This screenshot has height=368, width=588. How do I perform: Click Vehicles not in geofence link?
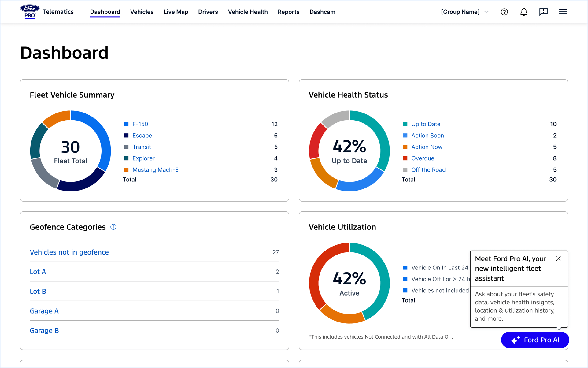(x=69, y=252)
